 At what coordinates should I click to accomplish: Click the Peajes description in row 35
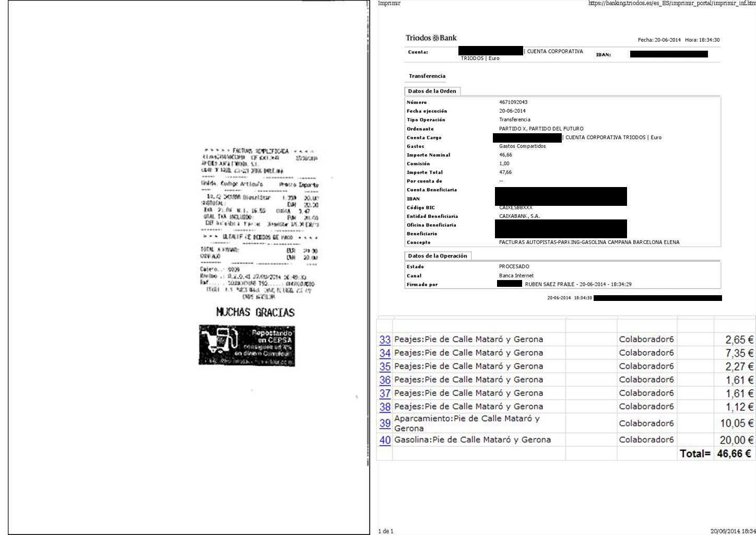468,366
